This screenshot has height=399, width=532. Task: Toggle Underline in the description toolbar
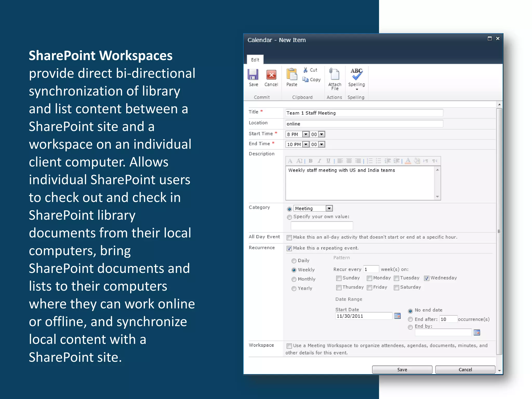(328, 161)
